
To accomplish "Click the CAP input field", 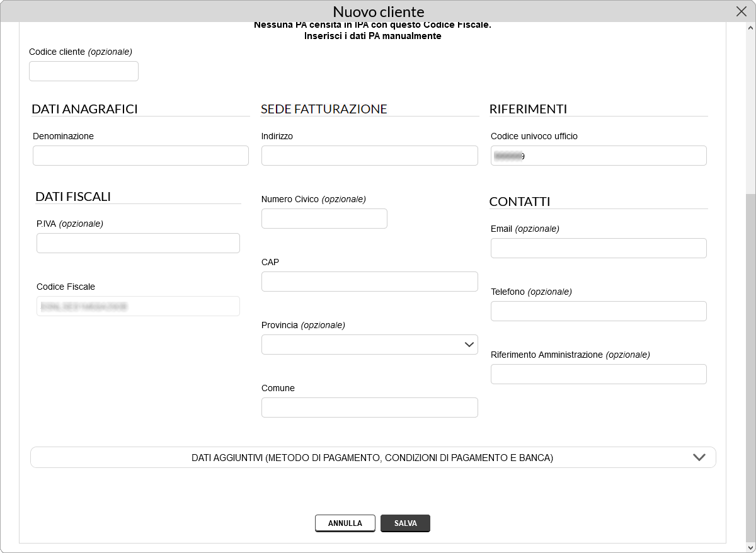I will pyautogui.click(x=370, y=282).
